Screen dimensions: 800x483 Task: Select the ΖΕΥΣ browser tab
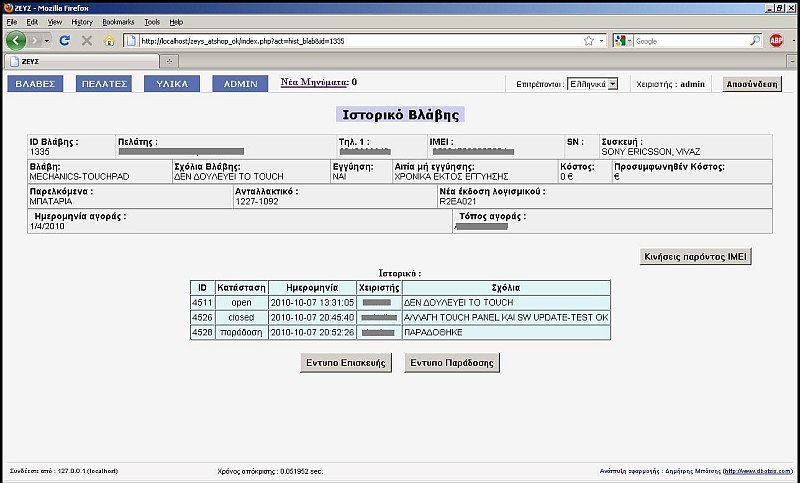click(x=82, y=61)
